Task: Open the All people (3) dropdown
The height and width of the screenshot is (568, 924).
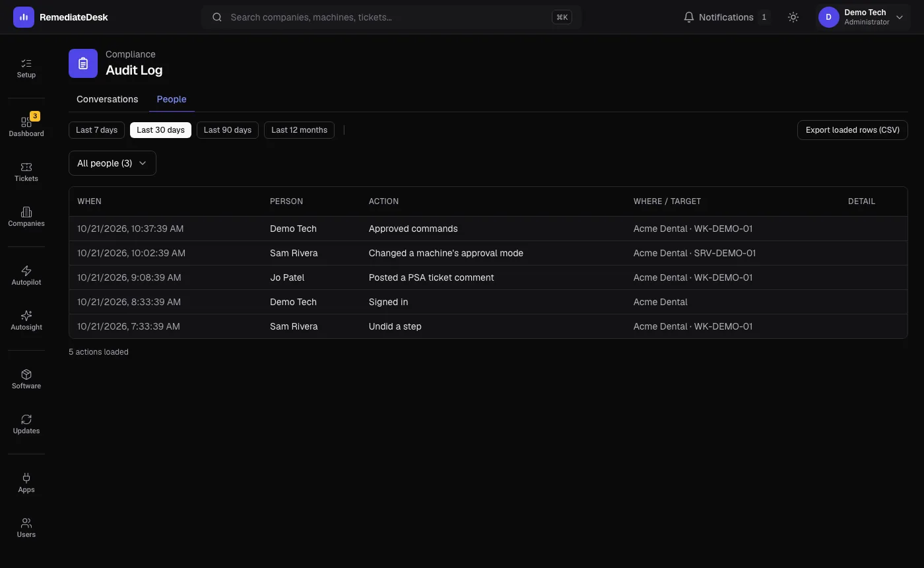Action: tap(112, 163)
